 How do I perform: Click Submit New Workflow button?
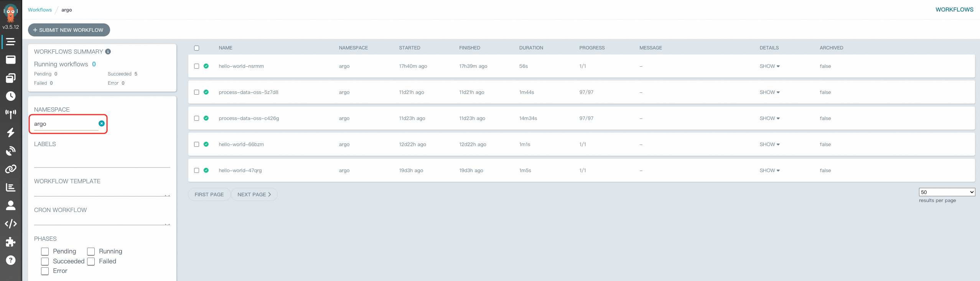[x=69, y=30]
